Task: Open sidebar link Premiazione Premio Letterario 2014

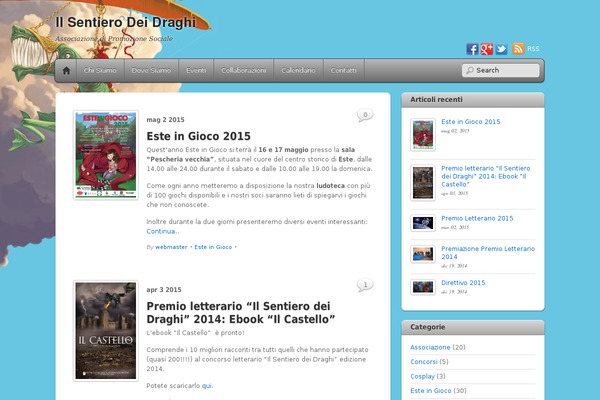Action: 488,253
